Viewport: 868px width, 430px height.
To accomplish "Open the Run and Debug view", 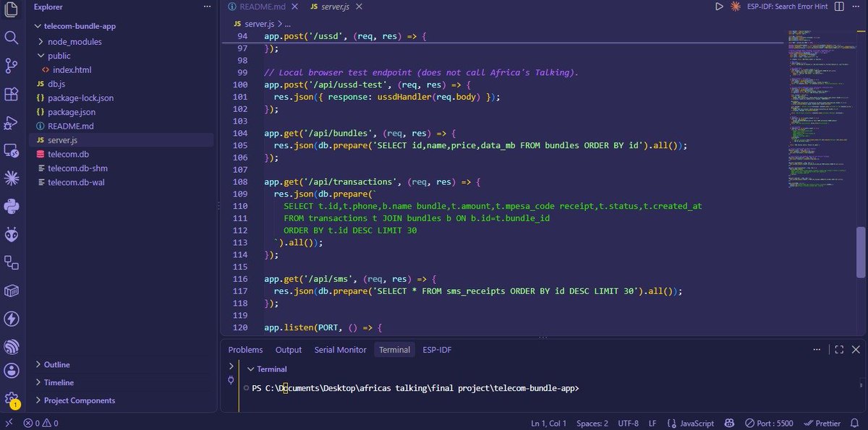I will (x=11, y=122).
